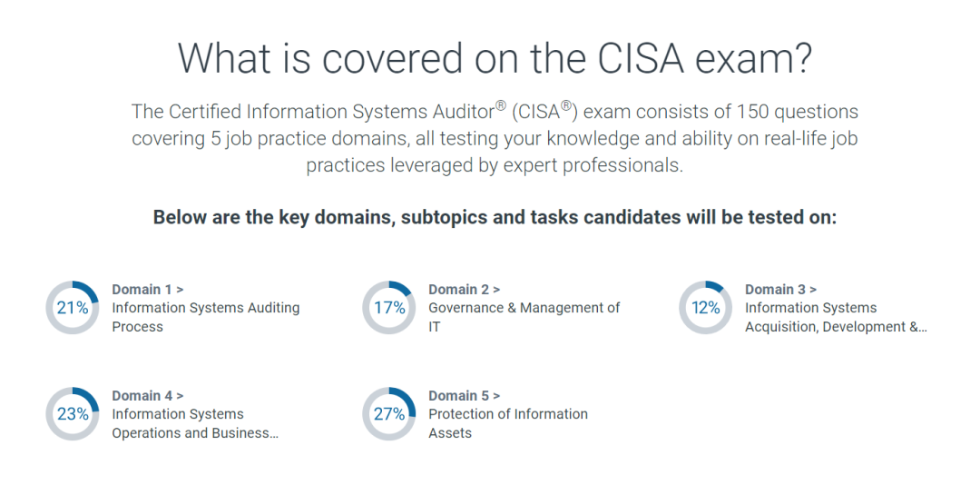
Task: Click the 23% donut chart icon
Action: pos(73,413)
